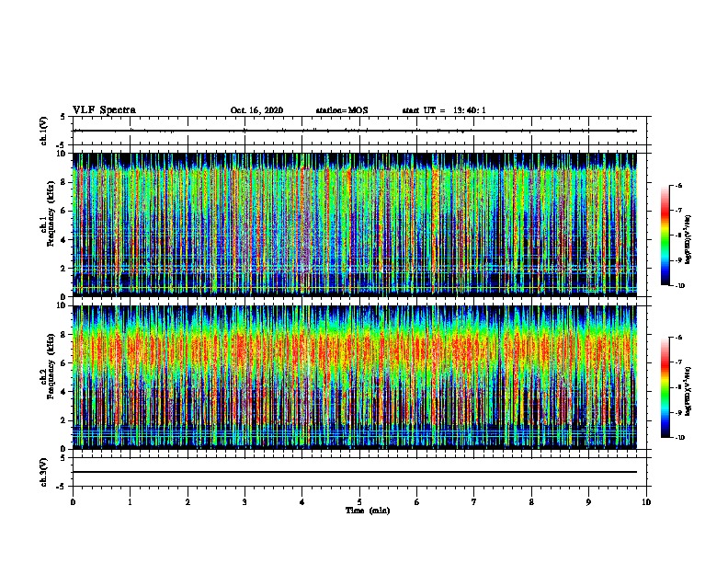
Task: Click time axis tick label "1"
Action: pyautogui.click(x=130, y=502)
